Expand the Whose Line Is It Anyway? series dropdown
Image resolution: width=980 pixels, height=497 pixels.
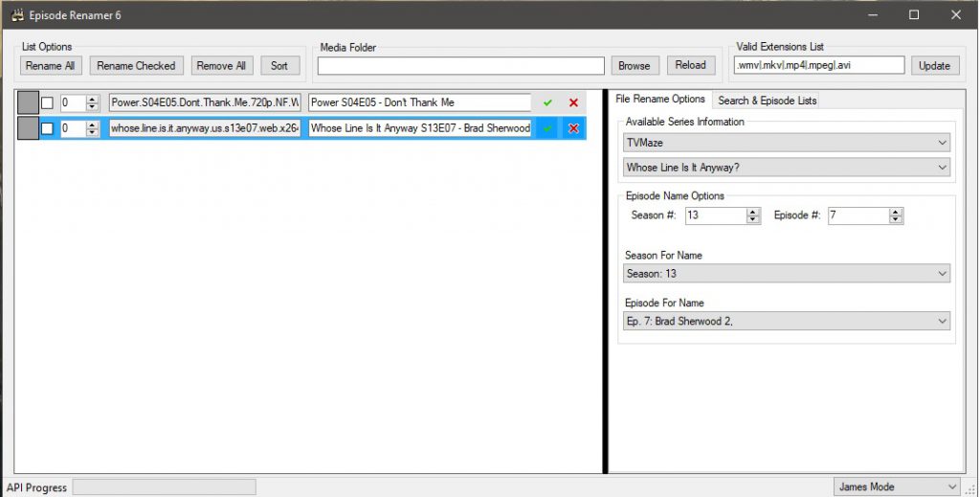coord(786,168)
